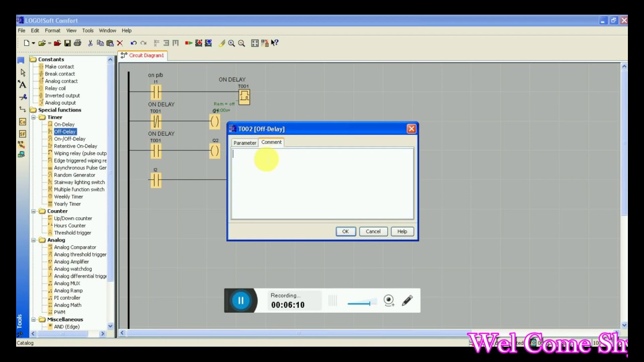Select the arrow selection tool
The image size is (644, 362).
tap(22, 72)
